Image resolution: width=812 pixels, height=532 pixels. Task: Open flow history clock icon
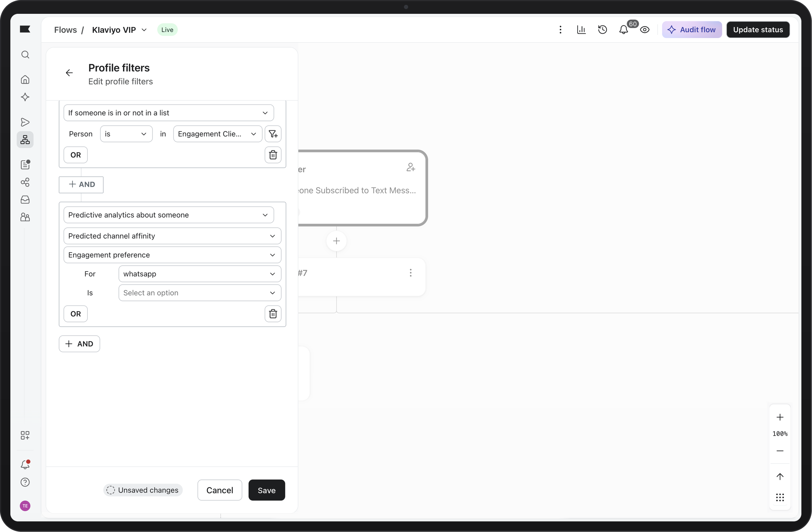[x=603, y=30]
